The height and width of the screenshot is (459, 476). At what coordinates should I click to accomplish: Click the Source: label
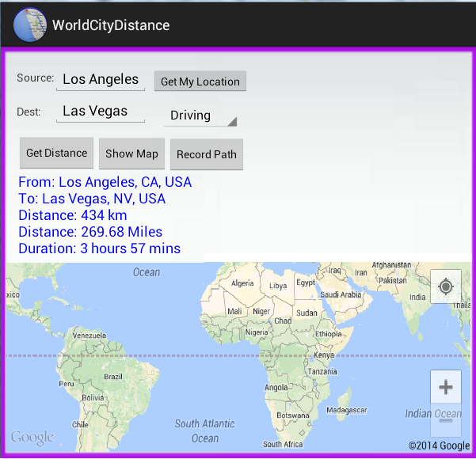(35, 78)
